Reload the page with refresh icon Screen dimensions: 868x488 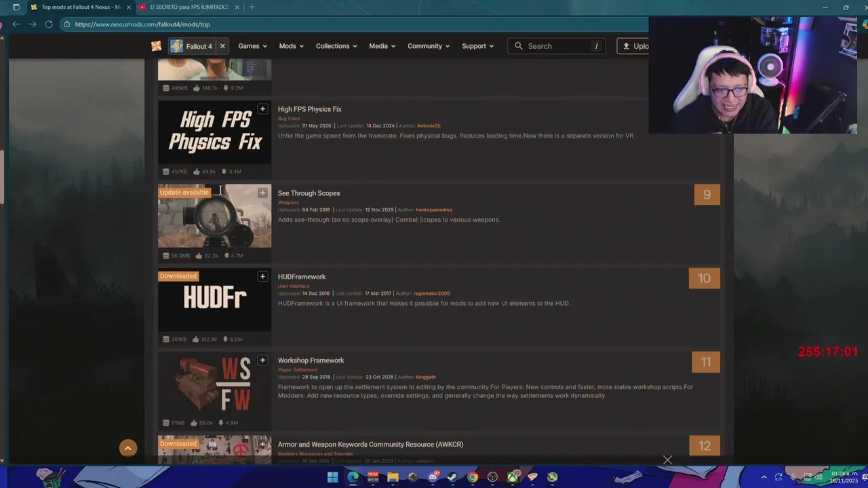coord(49,24)
